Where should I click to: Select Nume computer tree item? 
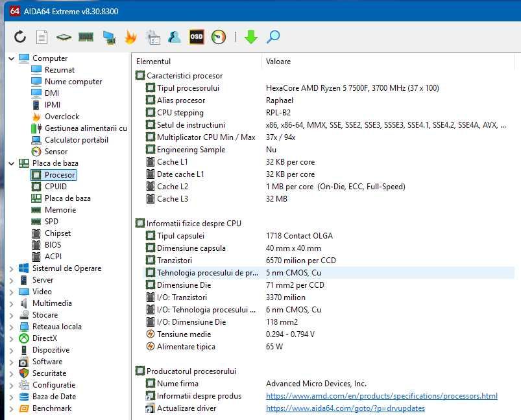[x=67, y=82]
